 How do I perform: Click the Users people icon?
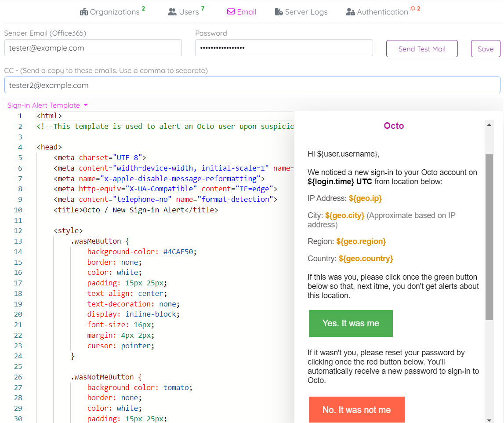[x=172, y=12]
